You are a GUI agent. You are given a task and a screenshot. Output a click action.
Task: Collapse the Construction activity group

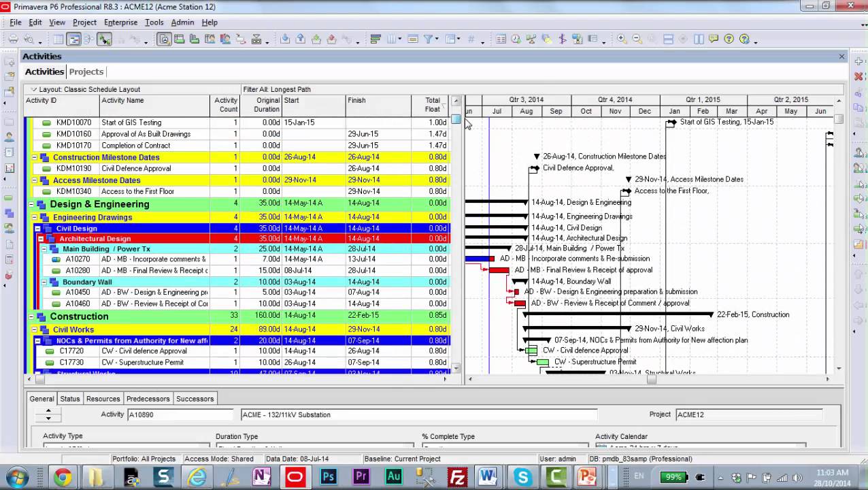[33, 316]
